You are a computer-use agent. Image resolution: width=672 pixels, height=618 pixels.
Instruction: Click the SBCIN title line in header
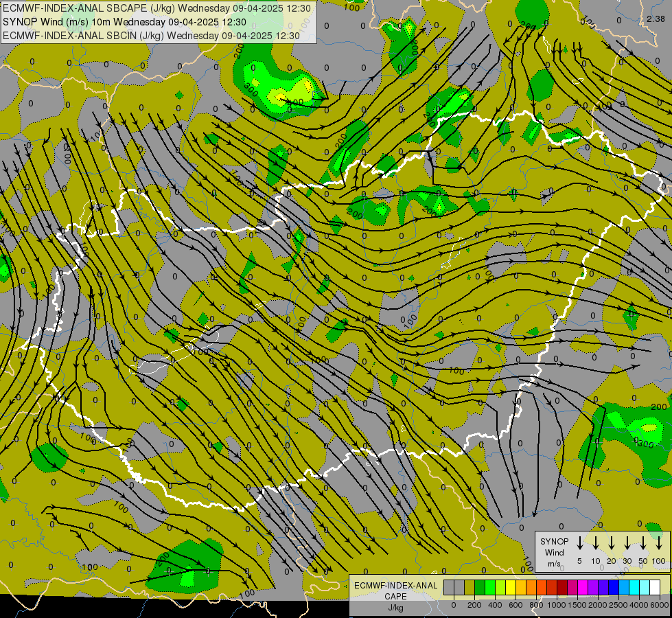(151, 36)
